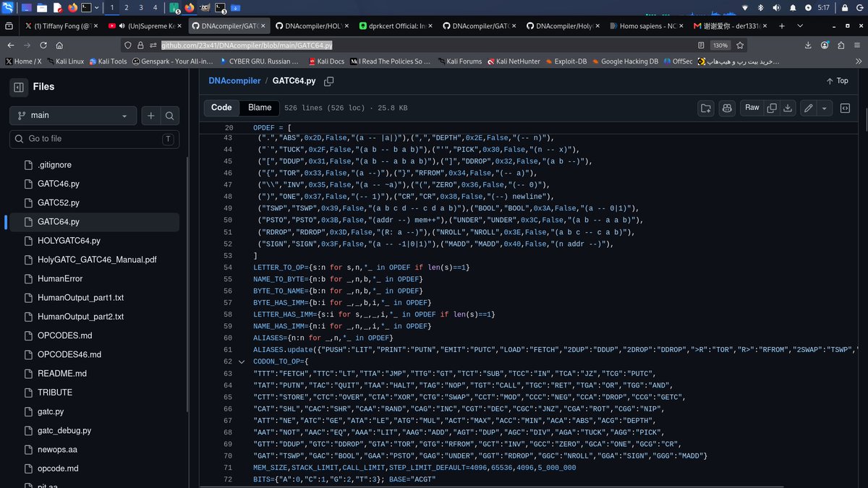Viewport: 868px width, 488px height.
Task: Search this repository using the magnifier icon
Action: 169,116
